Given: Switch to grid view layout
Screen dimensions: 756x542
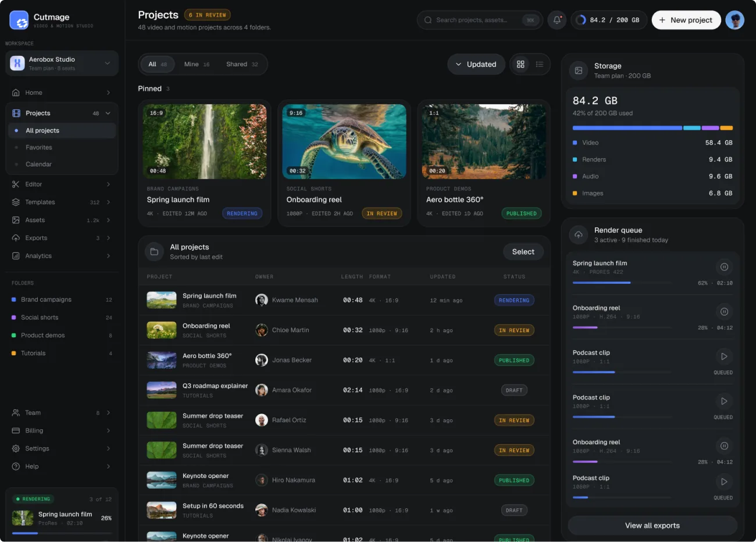Looking at the screenshot, I should click(520, 65).
